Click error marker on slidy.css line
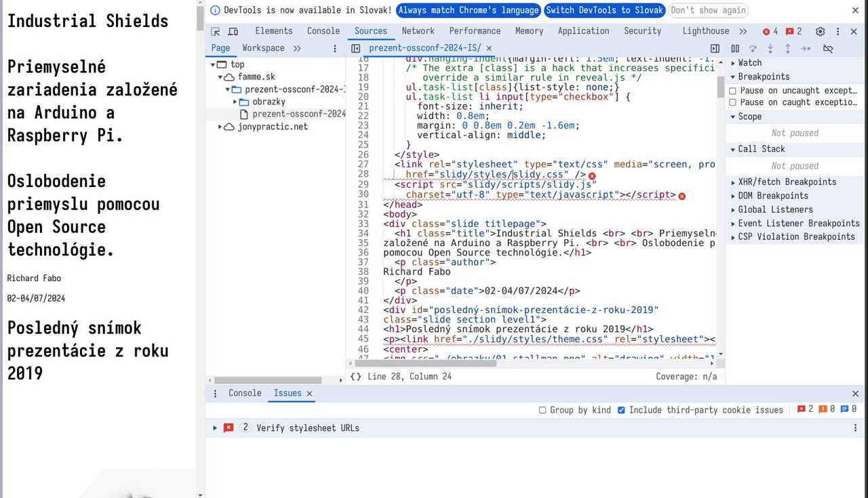 tap(592, 175)
